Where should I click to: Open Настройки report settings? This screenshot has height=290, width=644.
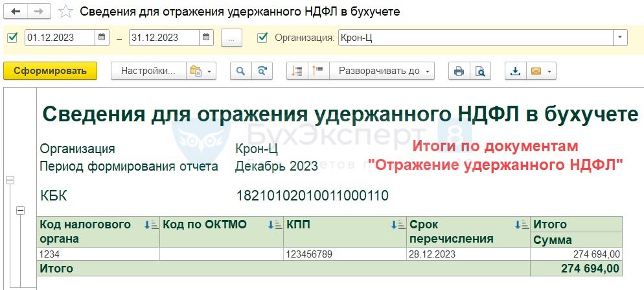pos(148,71)
